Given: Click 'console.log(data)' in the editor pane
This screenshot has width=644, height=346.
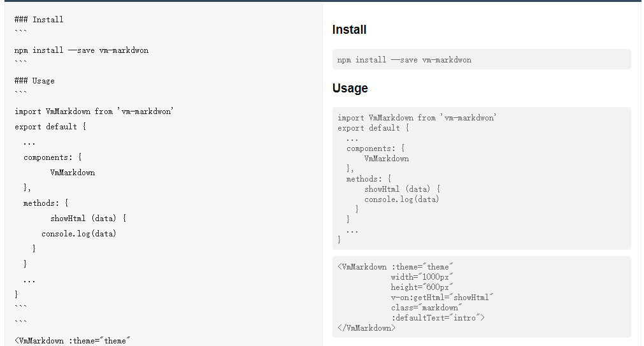Looking at the screenshot, I should click(79, 233).
